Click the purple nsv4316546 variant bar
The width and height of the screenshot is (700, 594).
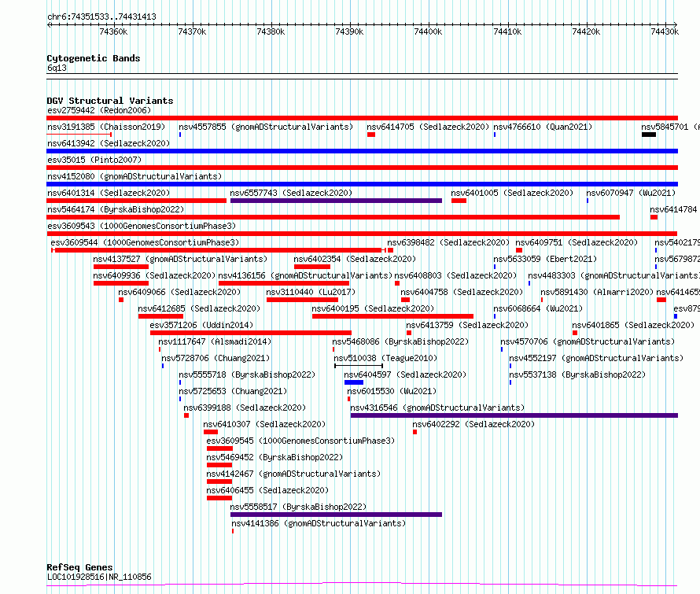click(514, 415)
